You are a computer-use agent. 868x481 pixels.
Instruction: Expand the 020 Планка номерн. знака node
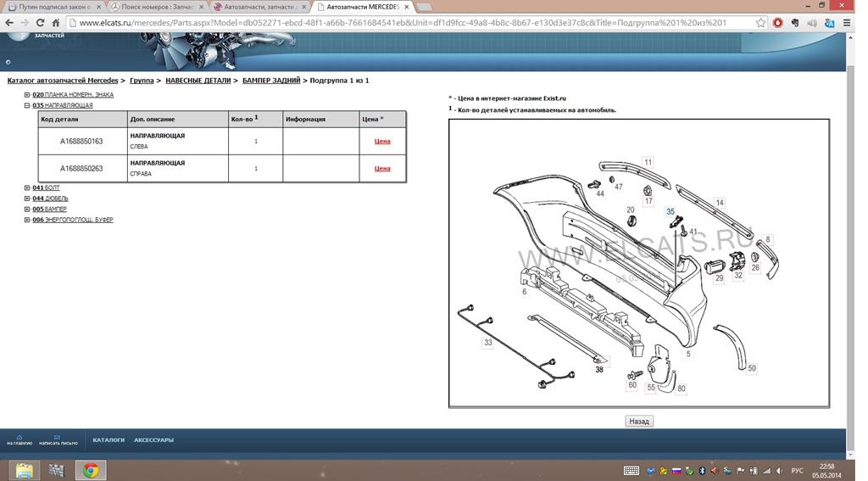click(27, 95)
